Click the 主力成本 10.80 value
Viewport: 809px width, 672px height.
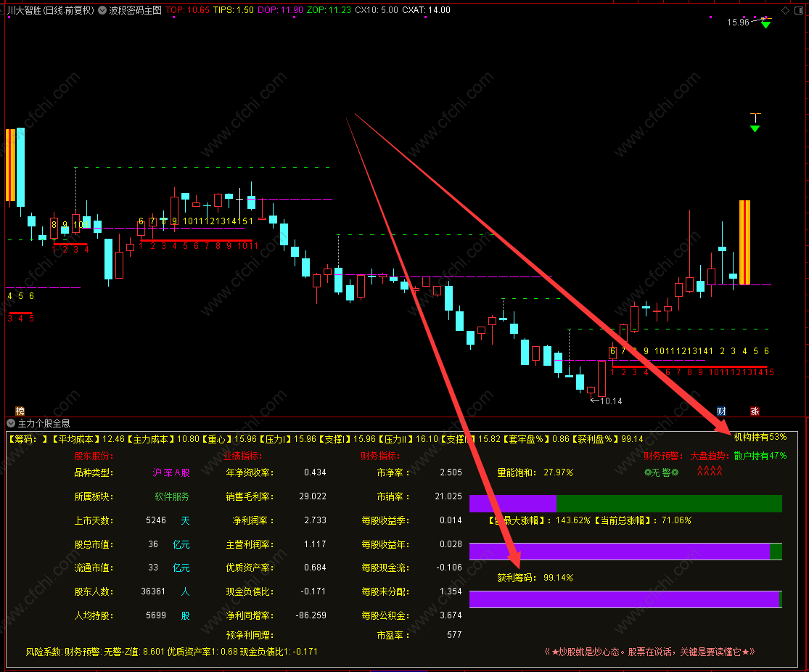click(x=188, y=439)
